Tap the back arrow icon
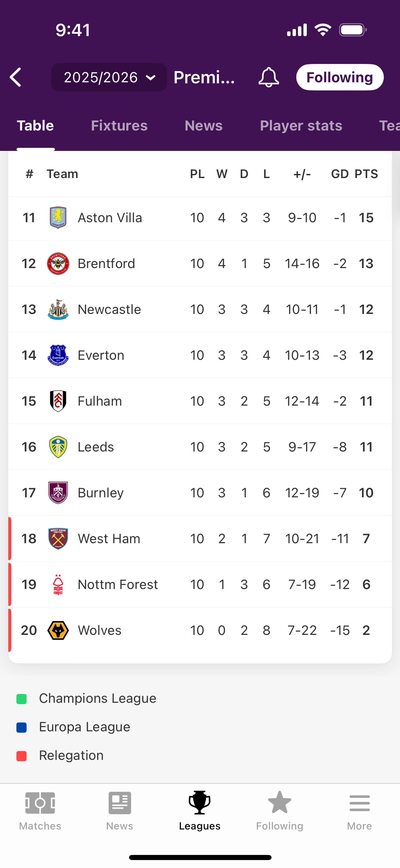400x868 pixels. pyautogui.click(x=16, y=77)
